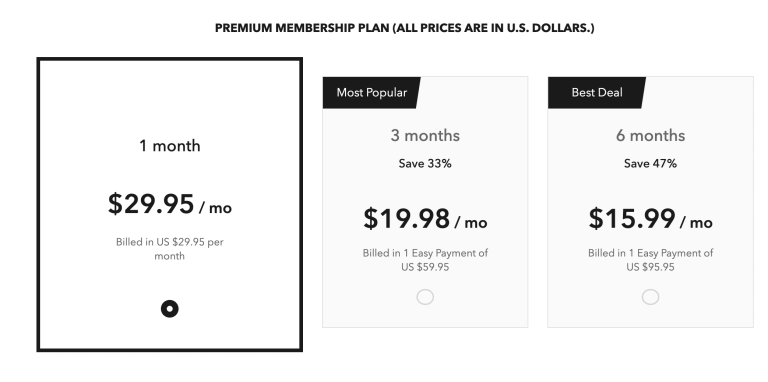Click the Most Popular badge

[x=371, y=93]
